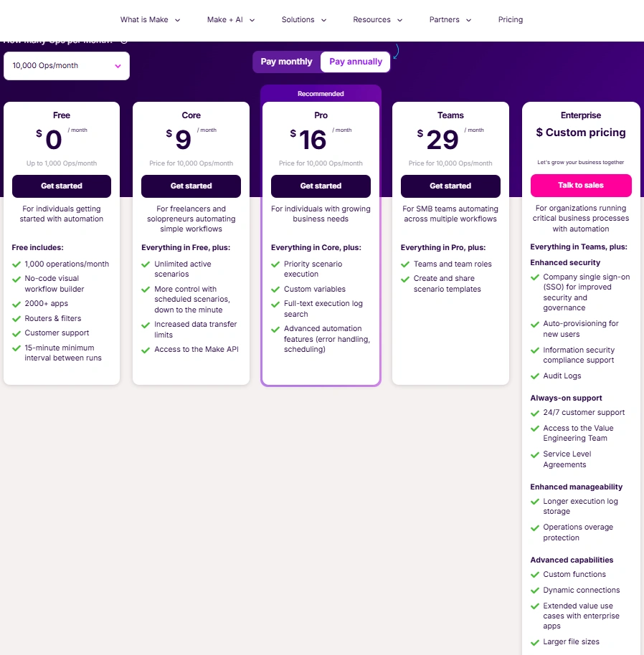Image resolution: width=644 pixels, height=655 pixels.
Task: Switch billing to Pay annually
Action: click(x=356, y=62)
